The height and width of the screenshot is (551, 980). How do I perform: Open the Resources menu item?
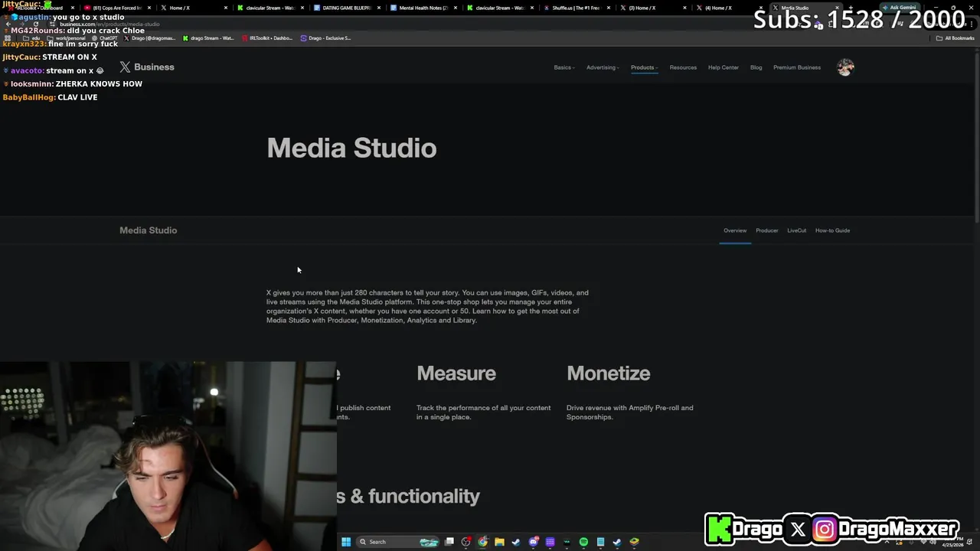pos(683,67)
